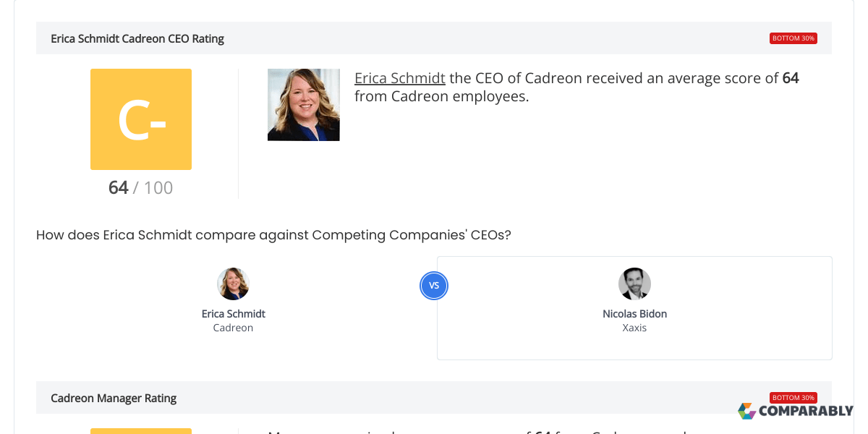Click the Erica Schmidt Cadreon CEO Rating header

(x=137, y=38)
